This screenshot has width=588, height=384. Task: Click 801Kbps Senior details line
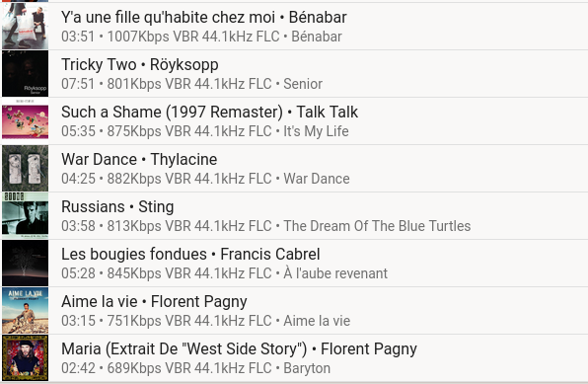coord(191,84)
